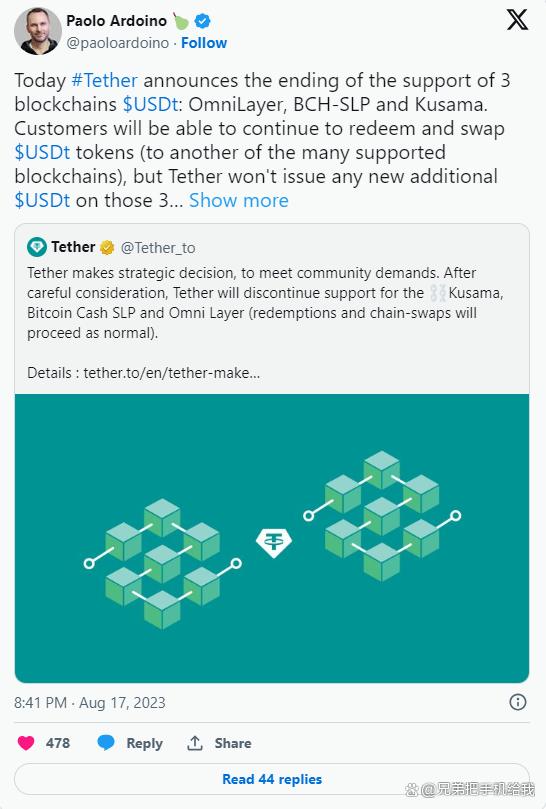546x809 pixels.
Task: Open the tweet info icon
Action: pyautogui.click(x=518, y=702)
